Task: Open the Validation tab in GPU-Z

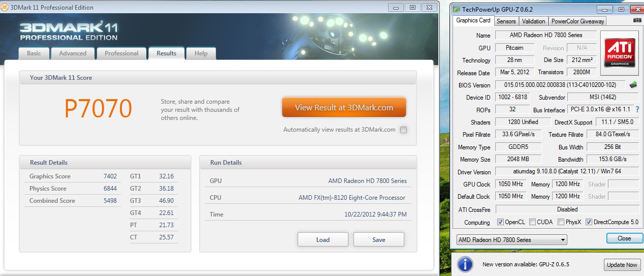Action: click(534, 21)
